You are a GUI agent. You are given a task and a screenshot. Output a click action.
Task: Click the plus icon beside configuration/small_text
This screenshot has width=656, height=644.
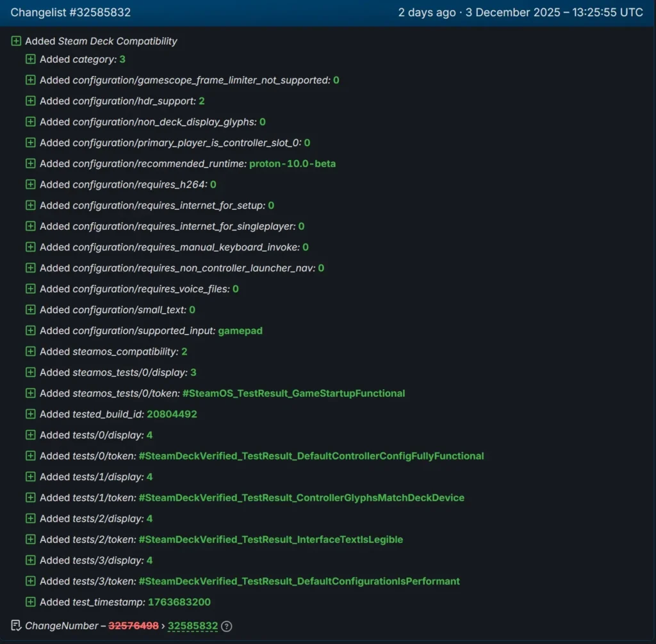coord(30,310)
